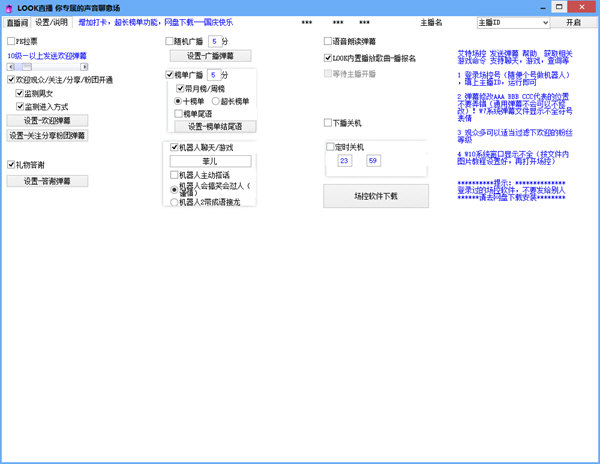The width and height of the screenshot is (600, 464).
Task: Open the 设置/说明 tab
Action: point(51,22)
